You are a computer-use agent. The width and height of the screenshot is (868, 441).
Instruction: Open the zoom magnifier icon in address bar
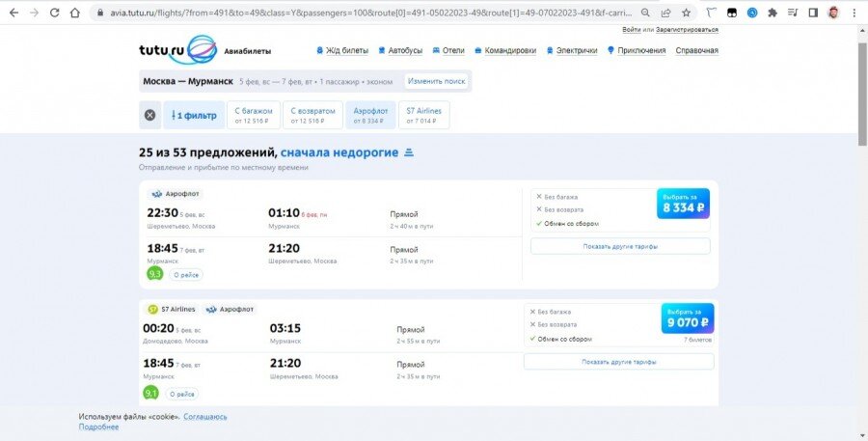(645, 13)
